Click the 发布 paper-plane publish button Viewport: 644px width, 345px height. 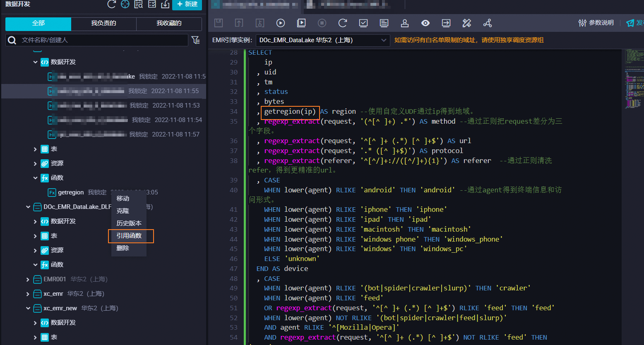coord(635,23)
